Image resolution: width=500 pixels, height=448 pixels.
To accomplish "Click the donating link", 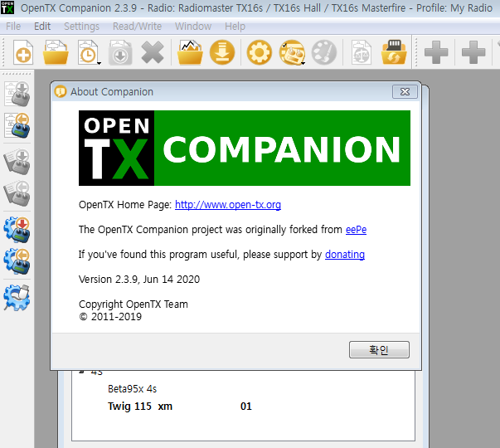I will pyautogui.click(x=345, y=255).
